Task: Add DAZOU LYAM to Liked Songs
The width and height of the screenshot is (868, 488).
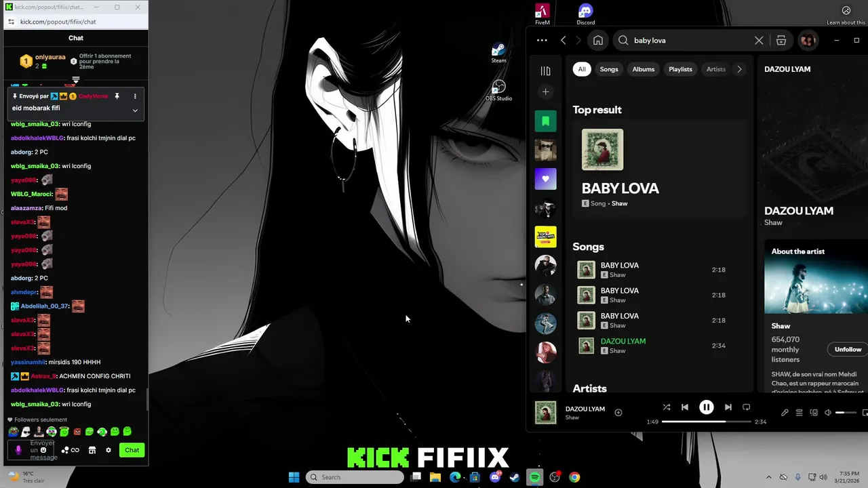Action: pyautogui.click(x=618, y=412)
